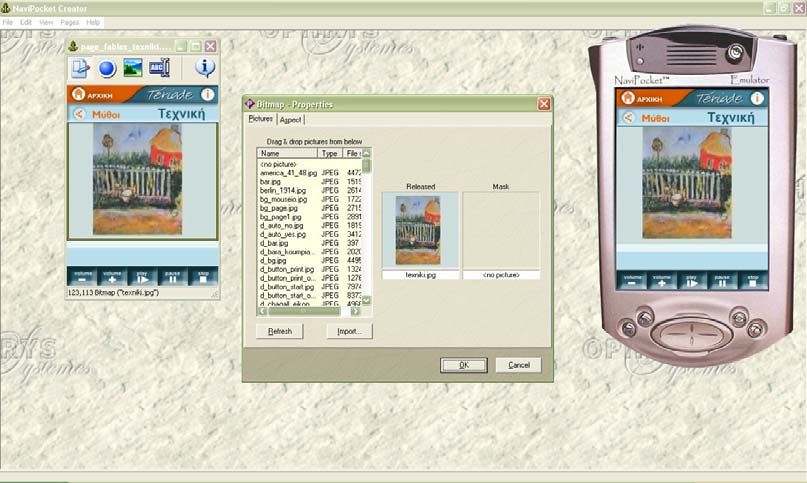Viewport: 807px width, 483px height.
Task: Select the page properties icon in the page editor toolbar
Action: point(80,68)
